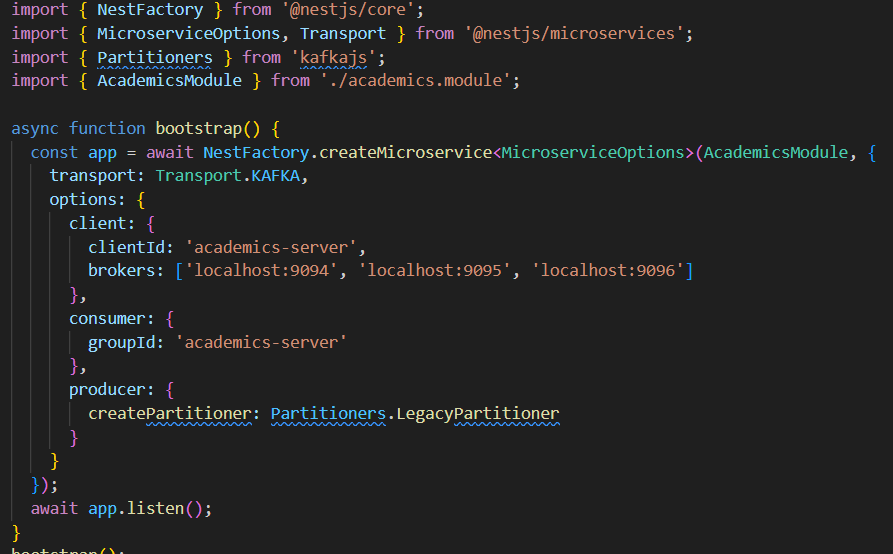Click AcademicsModule argument of createMicroservice

776,153
